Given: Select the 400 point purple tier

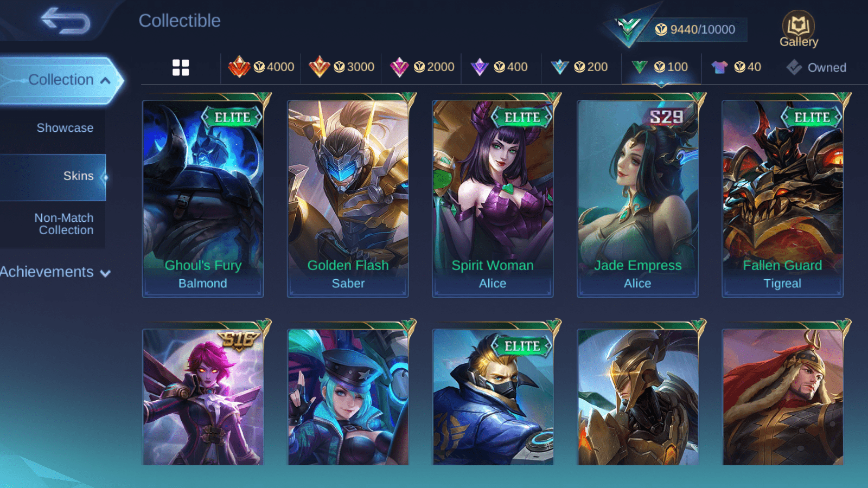Looking at the screenshot, I should (x=499, y=67).
